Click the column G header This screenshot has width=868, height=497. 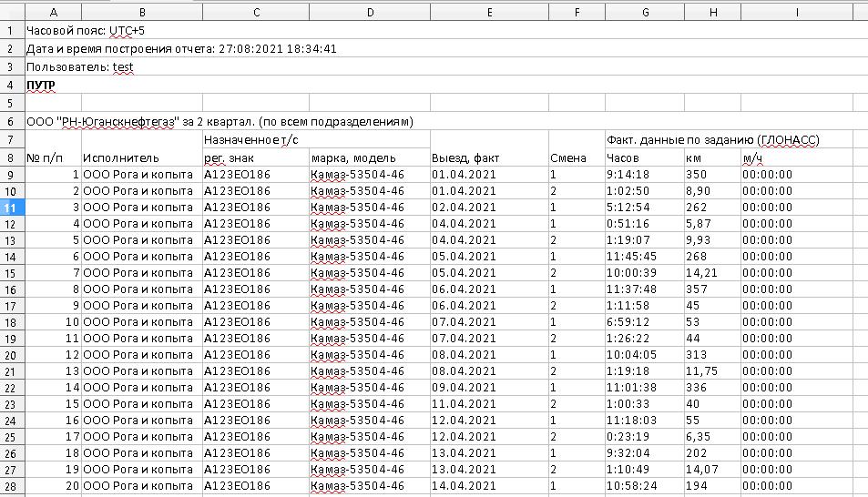click(644, 12)
